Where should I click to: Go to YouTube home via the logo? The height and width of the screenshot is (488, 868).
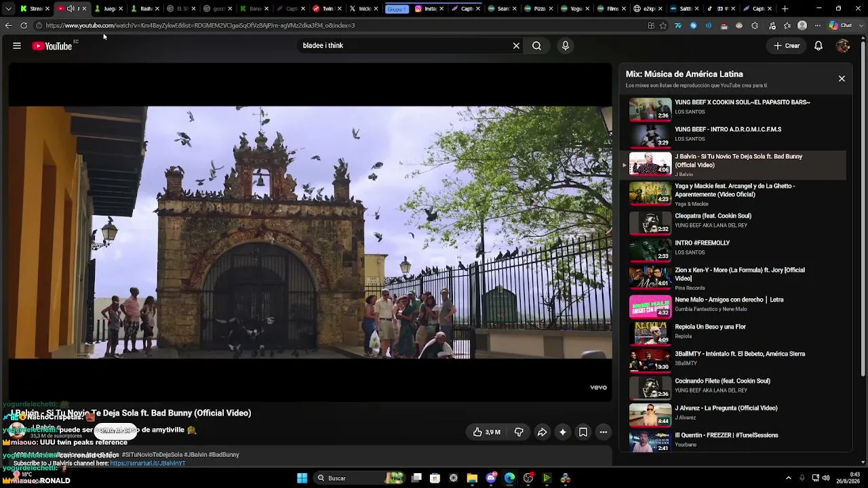pos(52,46)
